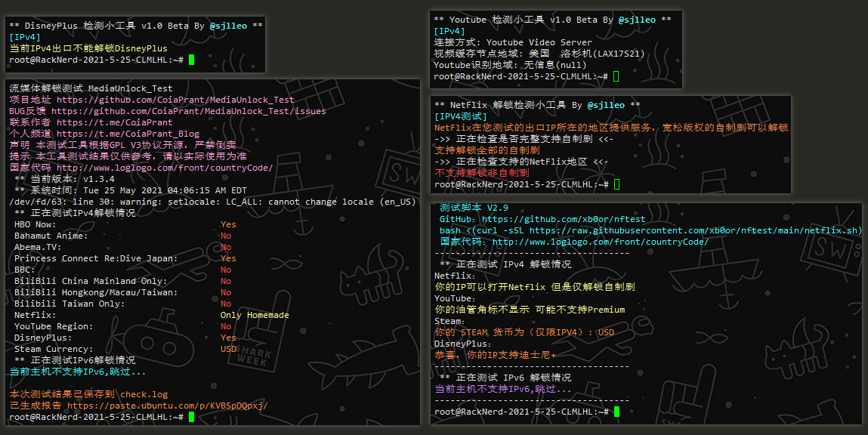
Task: Select the BBC No result
Action: [x=226, y=270]
